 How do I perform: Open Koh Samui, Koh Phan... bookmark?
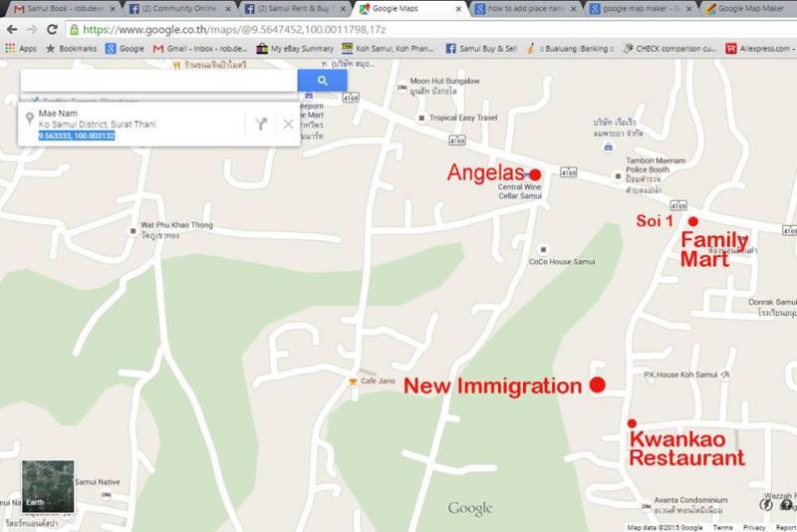388,48
